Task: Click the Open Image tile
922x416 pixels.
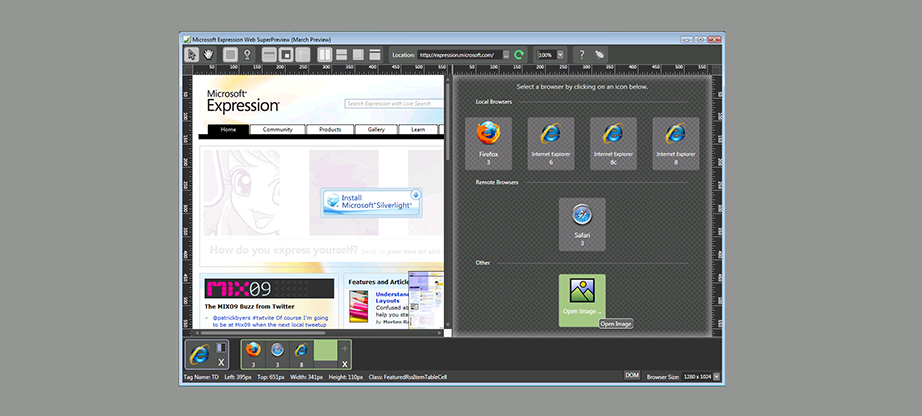Action: coord(582,300)
